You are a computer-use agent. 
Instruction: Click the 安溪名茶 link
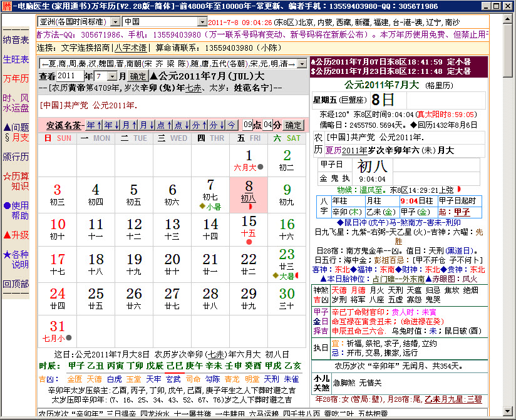(x=63, y=125)
